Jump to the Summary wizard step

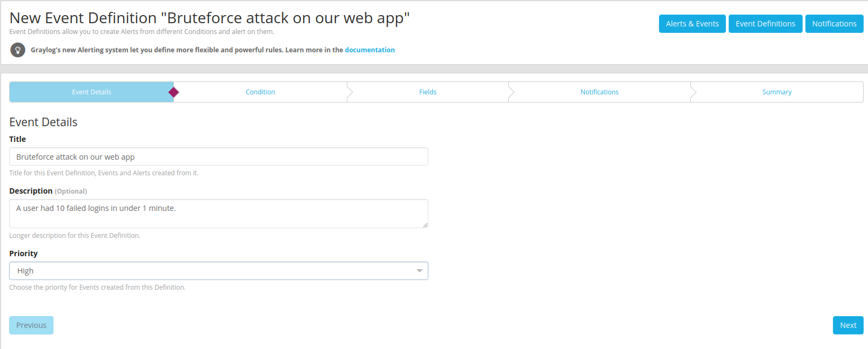[777, 92]
